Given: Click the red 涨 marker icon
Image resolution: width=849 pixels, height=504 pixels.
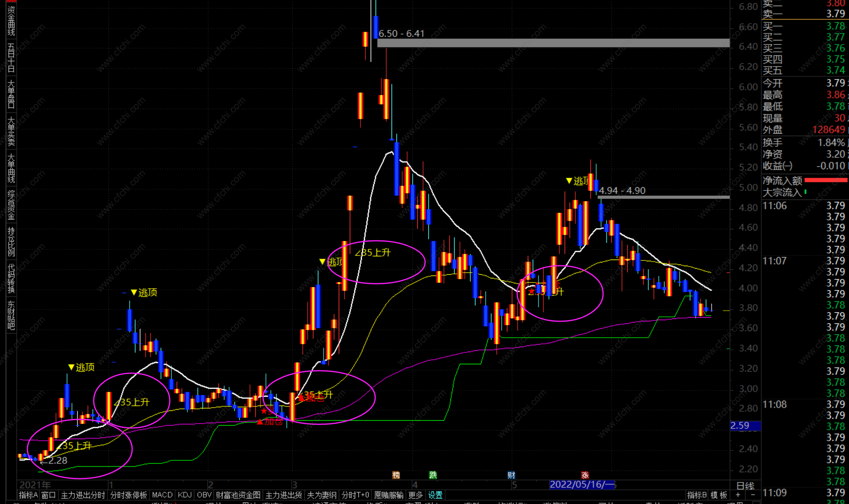Looking at the screenshot, I should (585, 475).
